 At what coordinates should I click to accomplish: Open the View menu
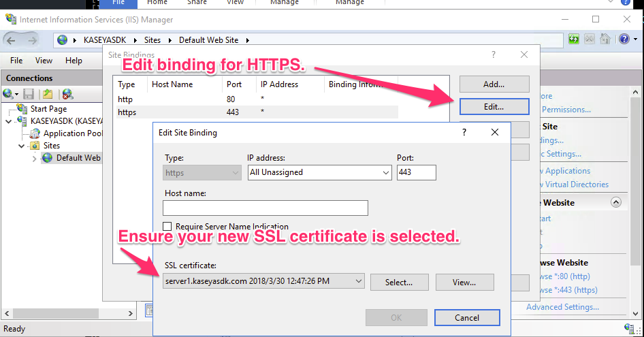tap(44, 61)
